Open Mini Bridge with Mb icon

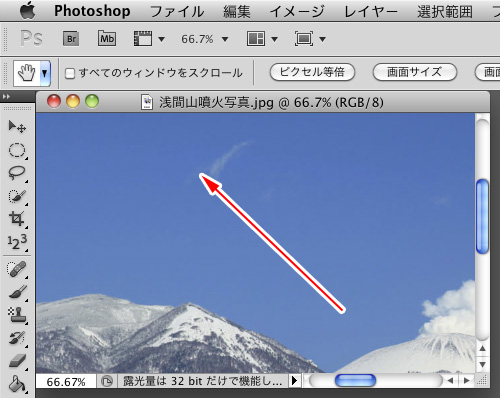click(x=107, y=39)
